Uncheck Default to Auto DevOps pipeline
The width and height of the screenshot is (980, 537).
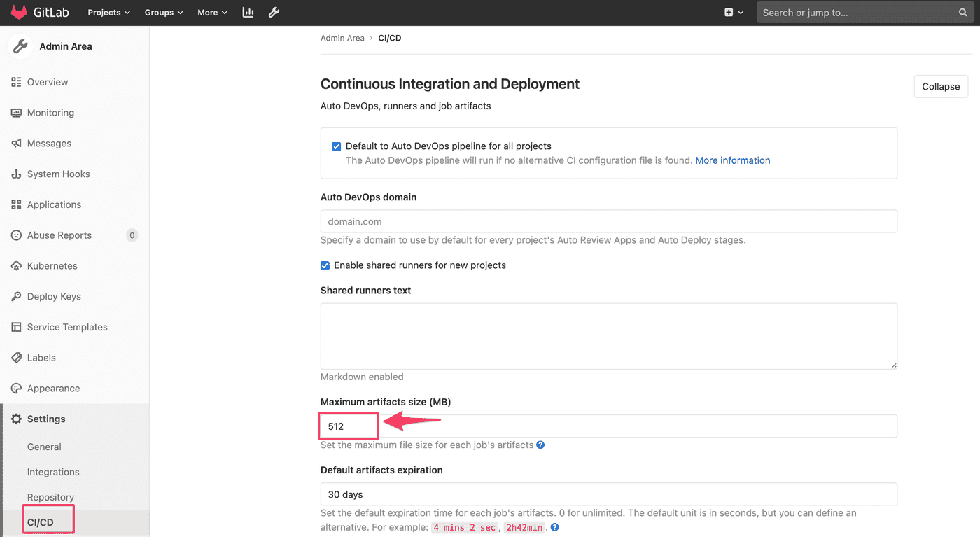click(336, 146)
